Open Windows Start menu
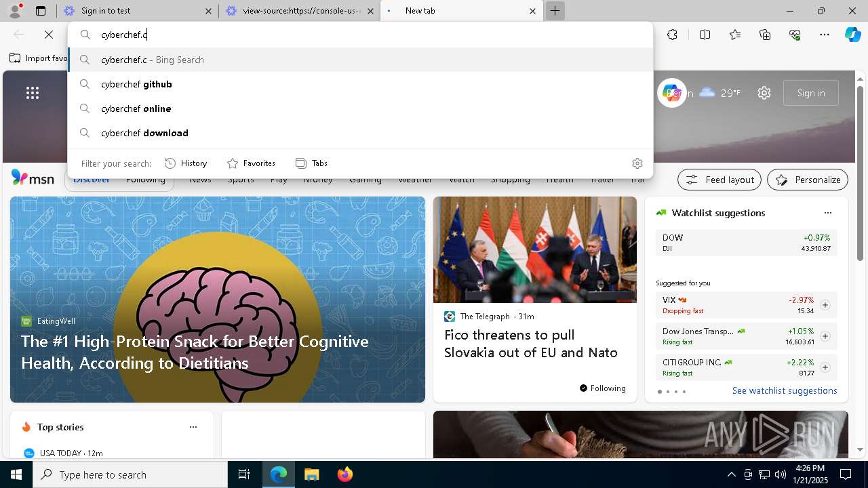Viewport: 868px width, 488px height. pyautogui.click(x=16, y=474)
